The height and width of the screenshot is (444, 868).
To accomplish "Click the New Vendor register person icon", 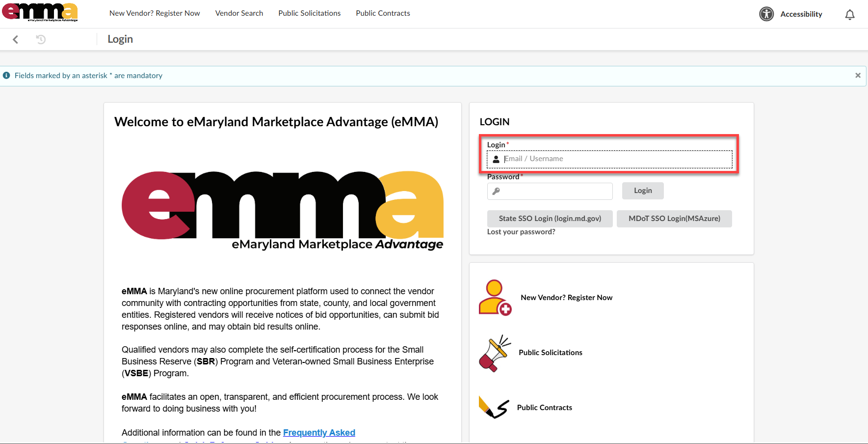I will [495, 298].
